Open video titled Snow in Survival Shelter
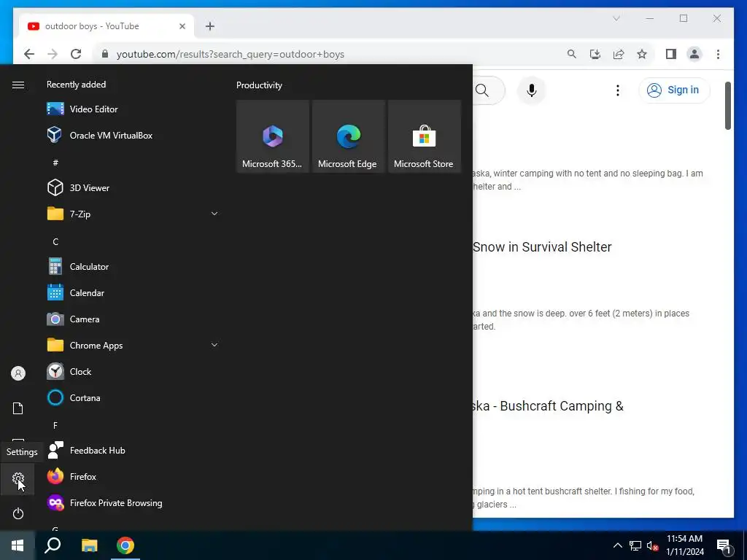Screen dimensions: 747x560 click(542, 246)
